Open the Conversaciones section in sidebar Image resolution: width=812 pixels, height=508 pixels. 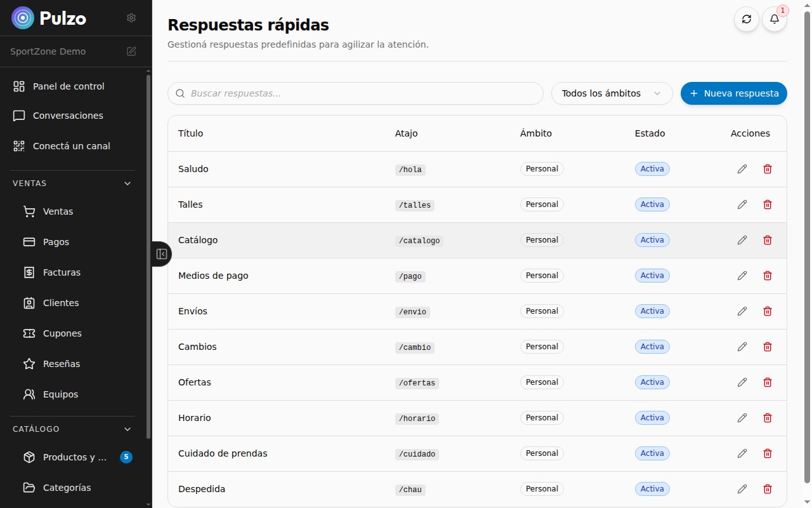pyautogui.click(x=68, y=115)
